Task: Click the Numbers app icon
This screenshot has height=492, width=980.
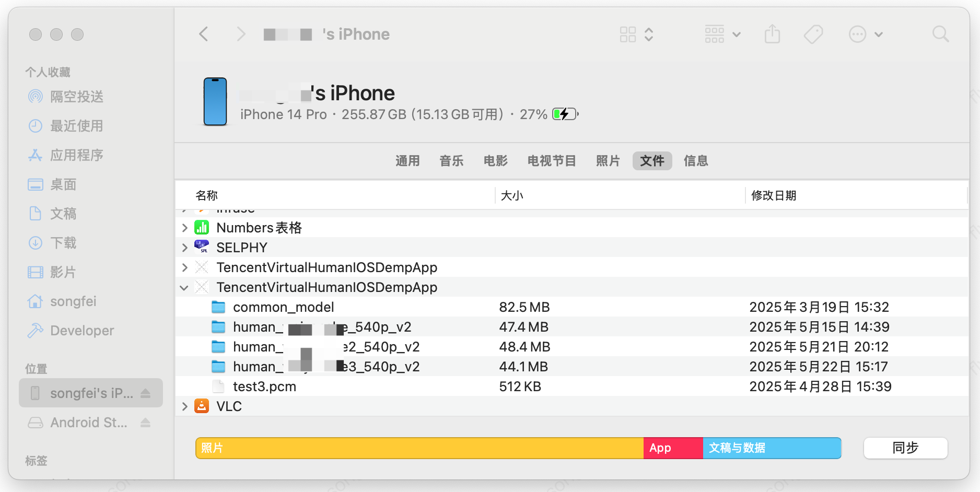Action: pyautogui.click(x=202, y=228)
